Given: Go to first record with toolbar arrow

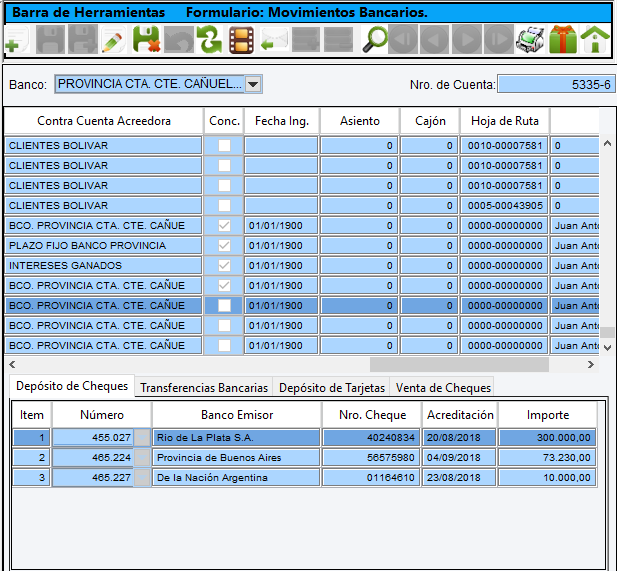Looking at the screenshot, I should (x=403, y=39).
